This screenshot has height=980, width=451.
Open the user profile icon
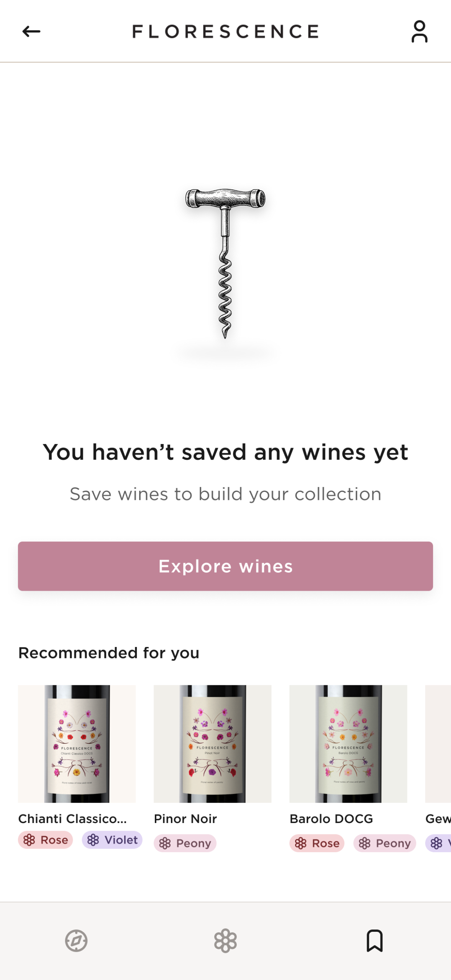pyautogui.click(x=419, y=31)
